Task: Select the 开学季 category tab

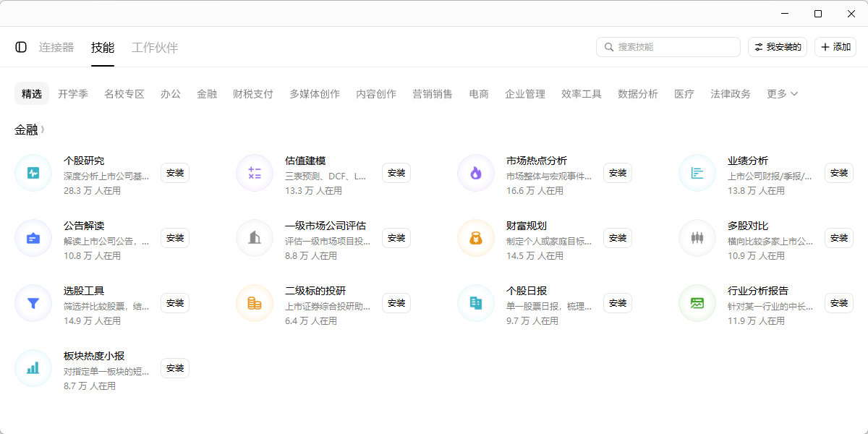Action: (73, 94)
